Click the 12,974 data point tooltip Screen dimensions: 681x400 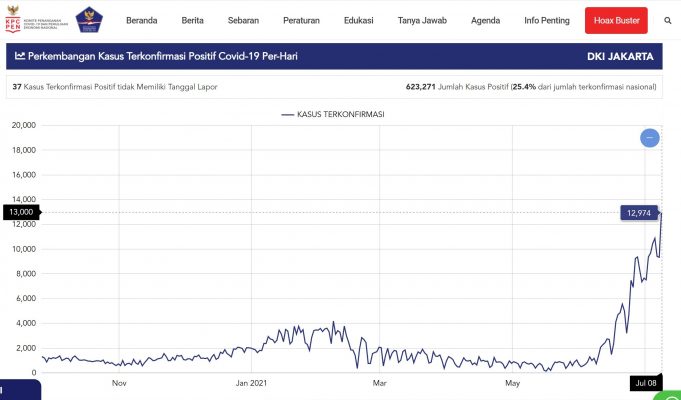pos(639,212)
